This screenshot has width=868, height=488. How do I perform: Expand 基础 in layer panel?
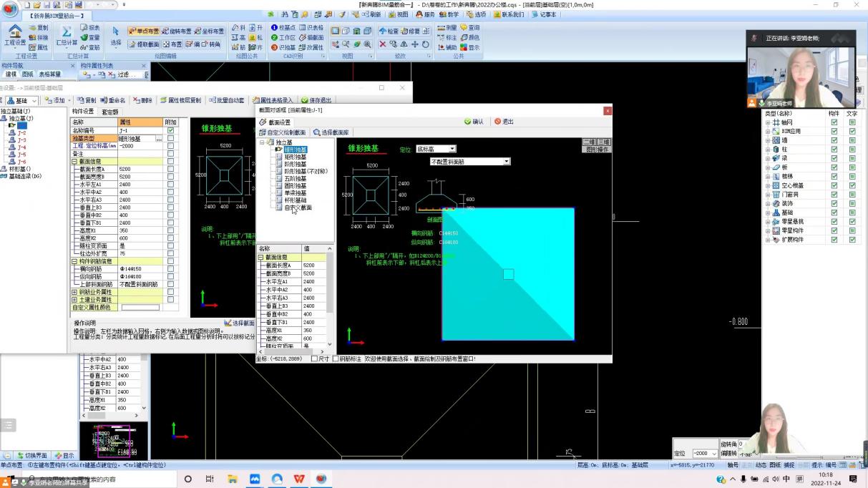(x=768, y=213)
